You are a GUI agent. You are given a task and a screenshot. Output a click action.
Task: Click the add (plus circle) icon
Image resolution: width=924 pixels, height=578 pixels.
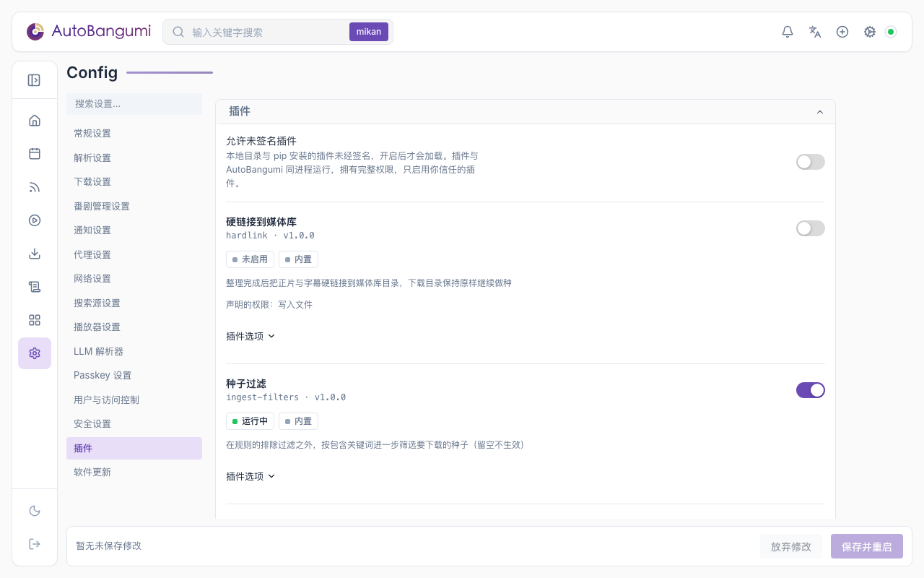point(842,32)
